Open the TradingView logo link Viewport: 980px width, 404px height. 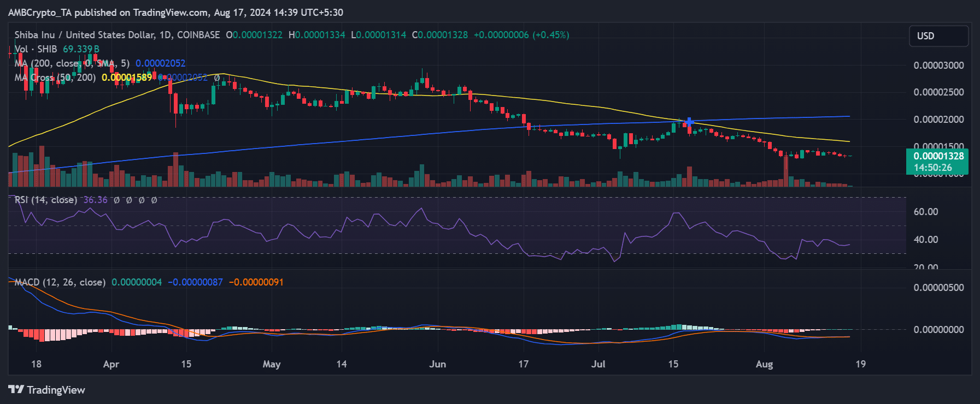click(x=47, y=390)
